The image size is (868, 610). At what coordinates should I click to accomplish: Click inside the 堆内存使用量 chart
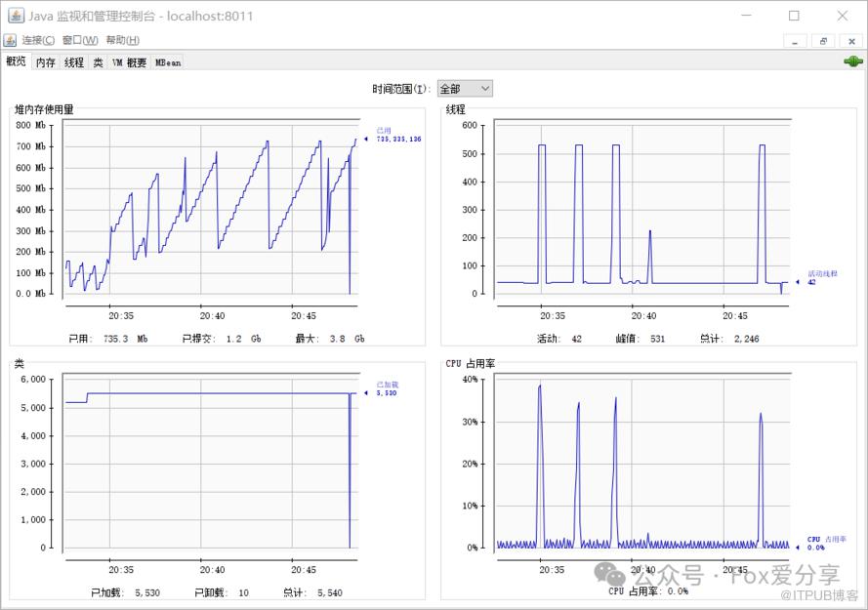(x=212, y=209)
